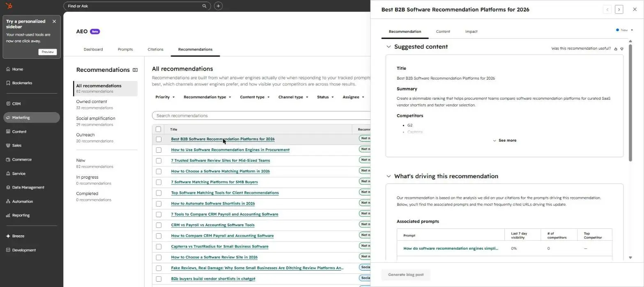Go to next recommendation arrow
644x287 pixels.
pyautogui.click(x=619, y=9)
